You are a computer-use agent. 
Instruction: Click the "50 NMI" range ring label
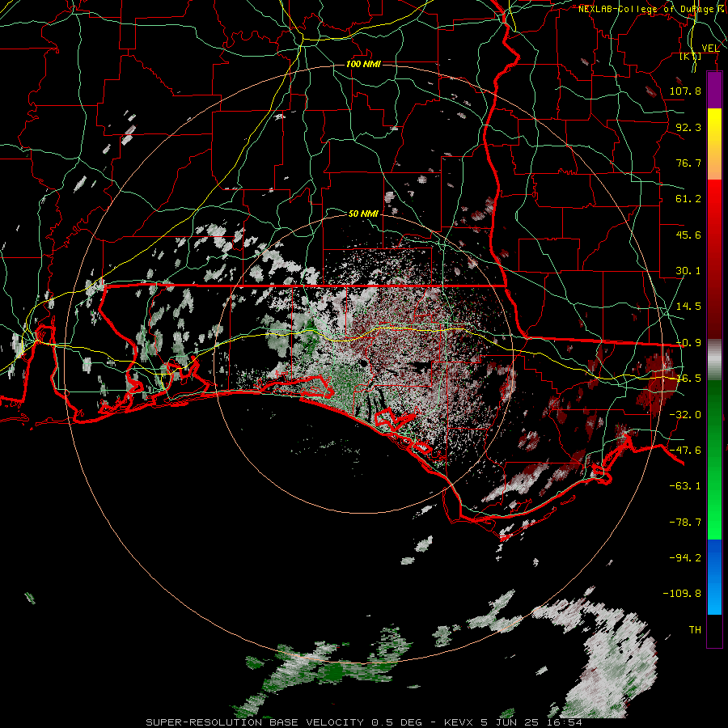[x=363, y=214]
